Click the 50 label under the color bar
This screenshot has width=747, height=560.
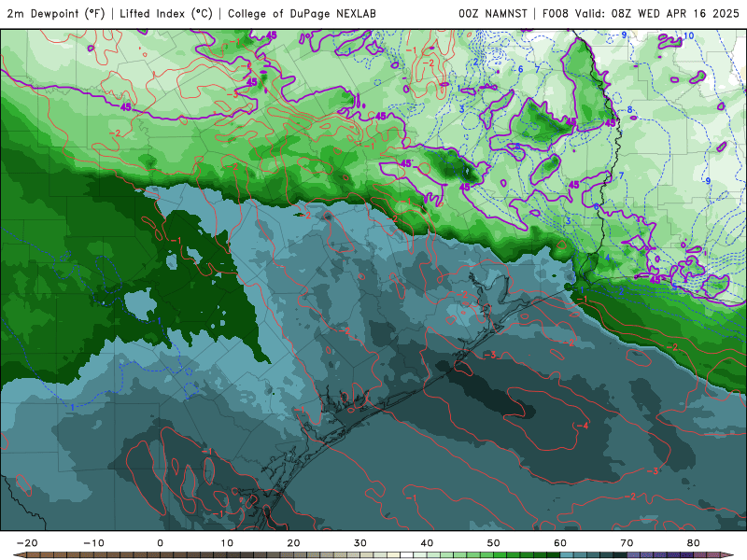pyautogui.click(x=494, y=543)
